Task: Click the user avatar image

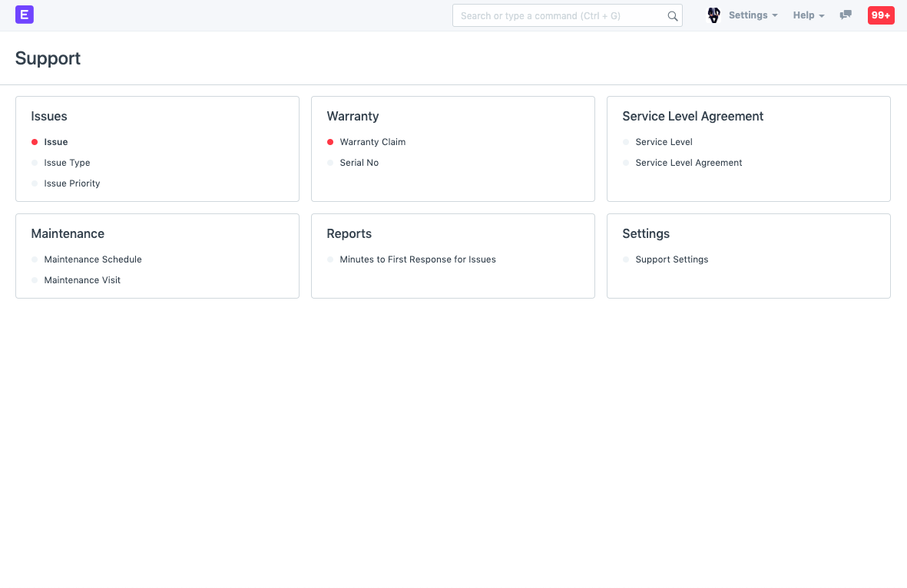Action: [713, 15]
